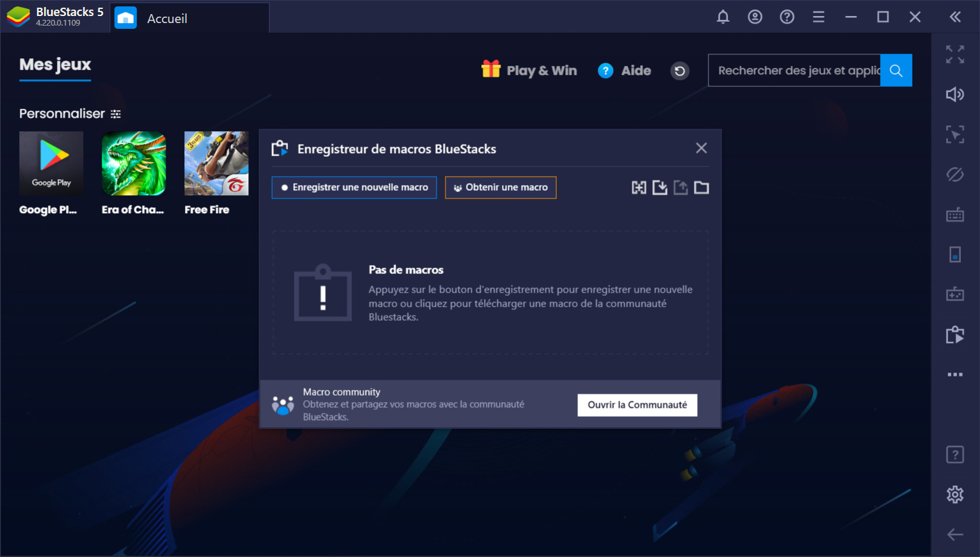This screenshot has width=980, height=557.
Task: Close the Enregistreur de macros dialog
Action: click(x=702, y=149)
